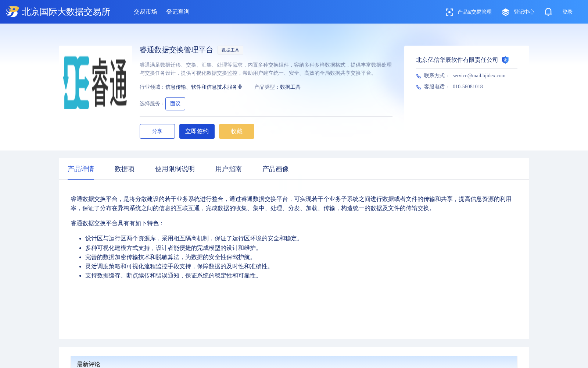Viewport: 588px width, 368px height.
Task: Open the 产品&交易管理 scan icon
Action: click(449, 12)
